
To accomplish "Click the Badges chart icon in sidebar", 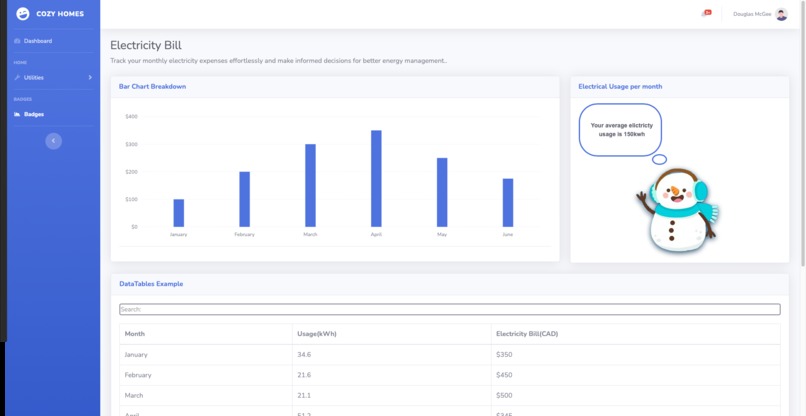I will [x=17, y=114].
